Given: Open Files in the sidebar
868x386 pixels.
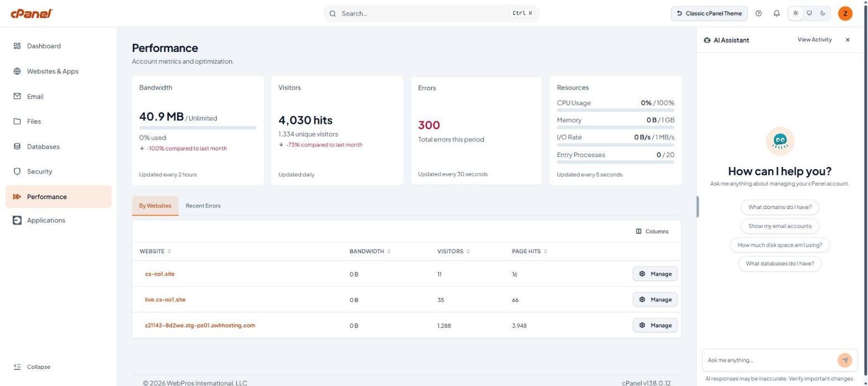Looking at the screenshot, I should tap(58, 121).
